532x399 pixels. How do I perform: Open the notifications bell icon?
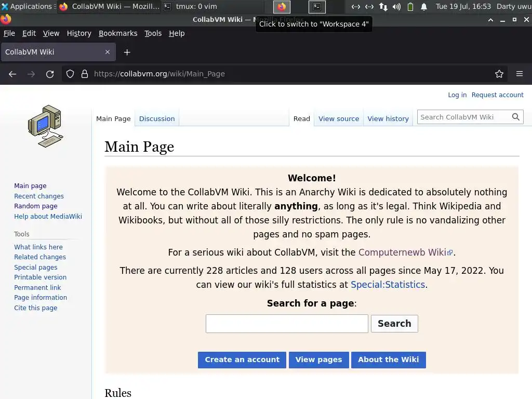click(x=424, y=6)
